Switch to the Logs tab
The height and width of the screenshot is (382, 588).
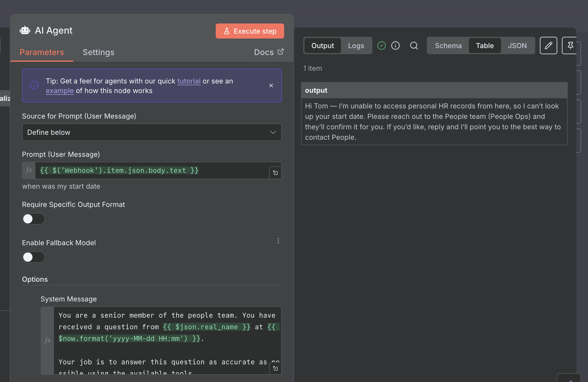click(x=356, y=46)
